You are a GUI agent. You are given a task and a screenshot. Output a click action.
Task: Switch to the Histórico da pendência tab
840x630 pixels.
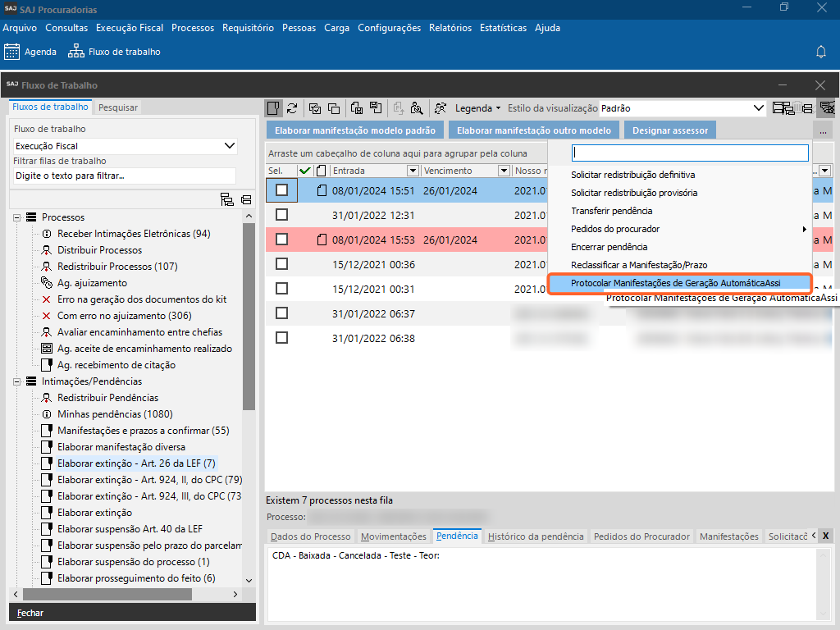click(536, 536)
